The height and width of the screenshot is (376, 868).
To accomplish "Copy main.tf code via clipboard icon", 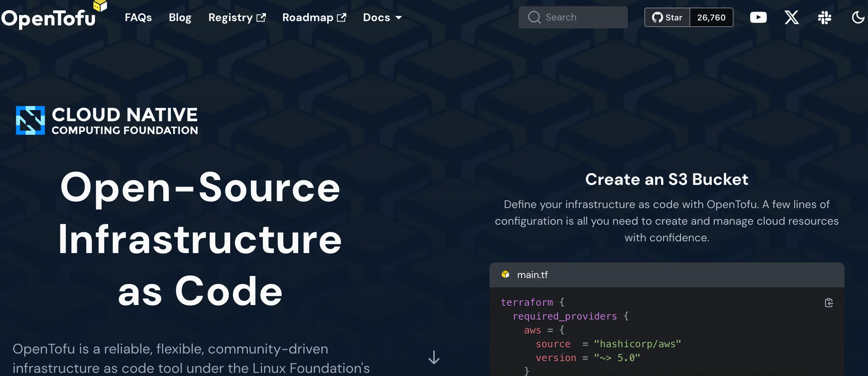I will 829,303.
